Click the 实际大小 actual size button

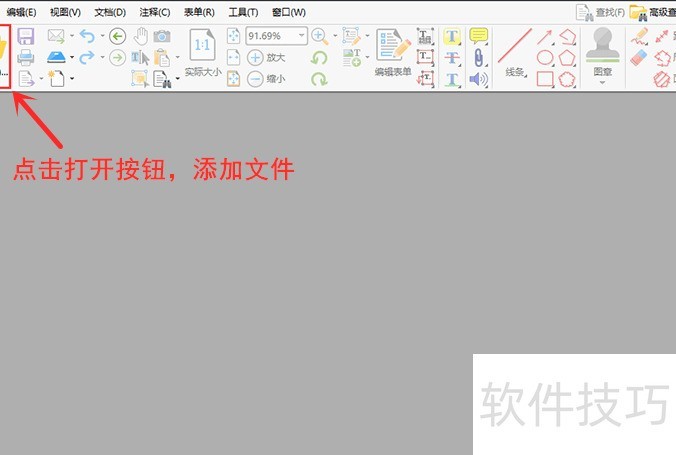[203, 55]
